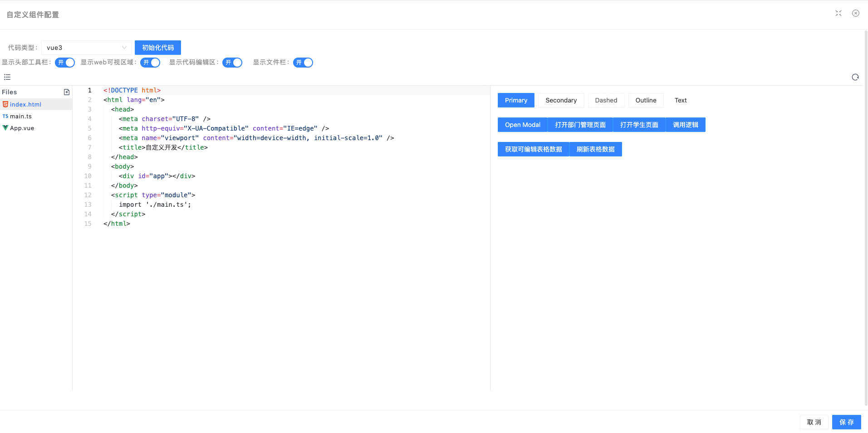This screenshot has width=868, height=433.
Task: Exit fullscreen with the shrink icon
Action: point(839,13)
